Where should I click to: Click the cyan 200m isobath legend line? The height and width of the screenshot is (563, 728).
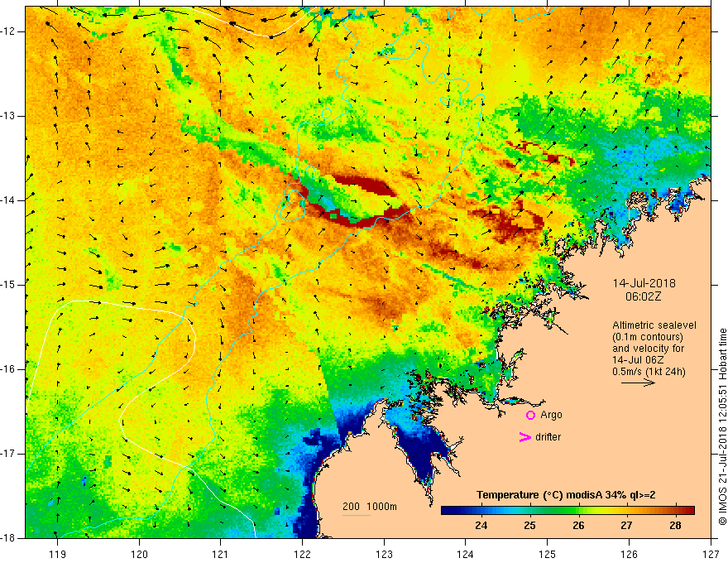[356, 515]
